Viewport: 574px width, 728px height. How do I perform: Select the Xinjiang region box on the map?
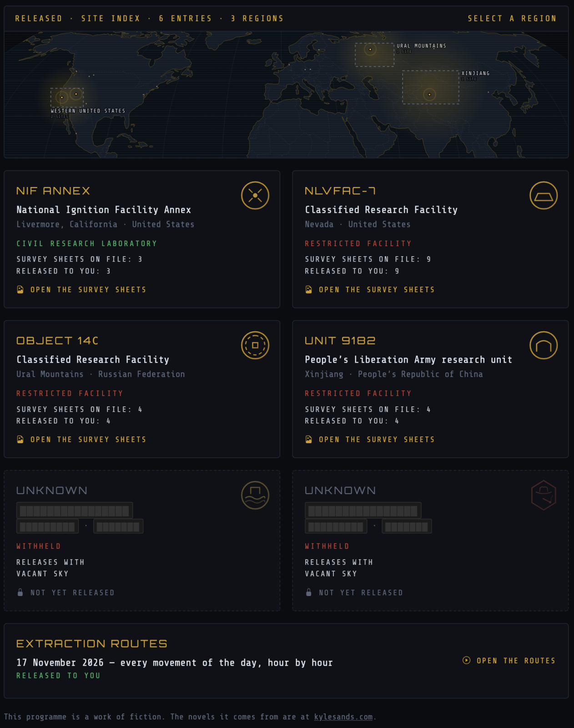(x=430, y=87)
